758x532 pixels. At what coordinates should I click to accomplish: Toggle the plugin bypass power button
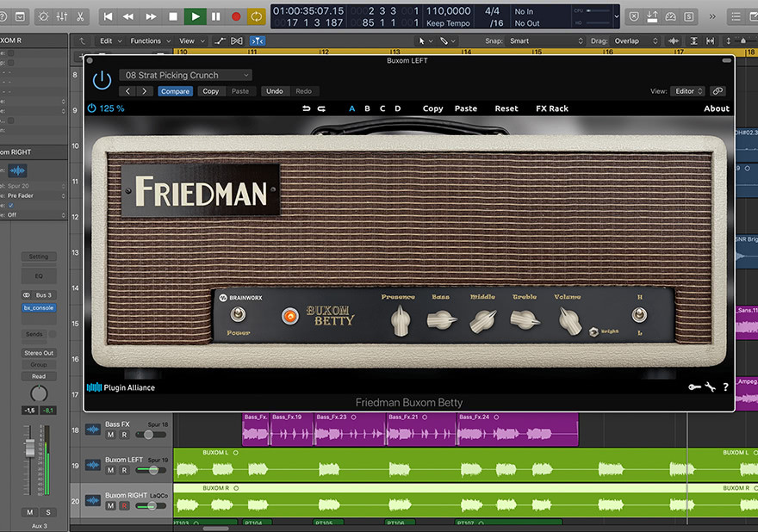click(102, 81)
